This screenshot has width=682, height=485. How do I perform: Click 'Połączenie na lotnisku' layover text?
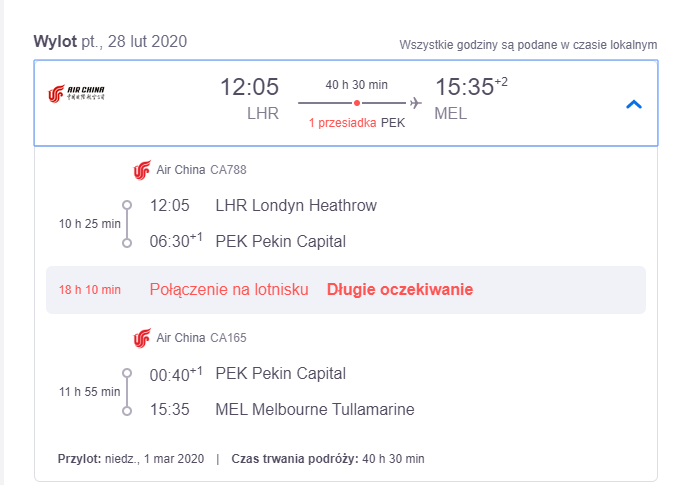pyautogui.click(x=229, y=290)
